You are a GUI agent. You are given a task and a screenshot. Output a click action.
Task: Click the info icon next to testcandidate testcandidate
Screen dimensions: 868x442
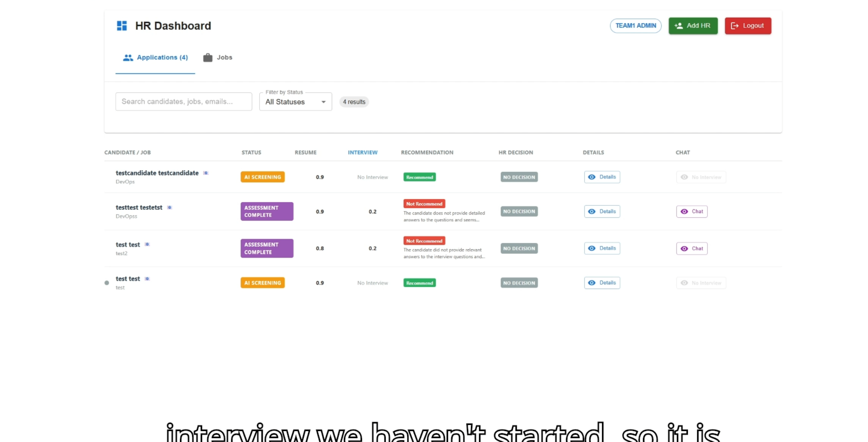coord(206,173)
